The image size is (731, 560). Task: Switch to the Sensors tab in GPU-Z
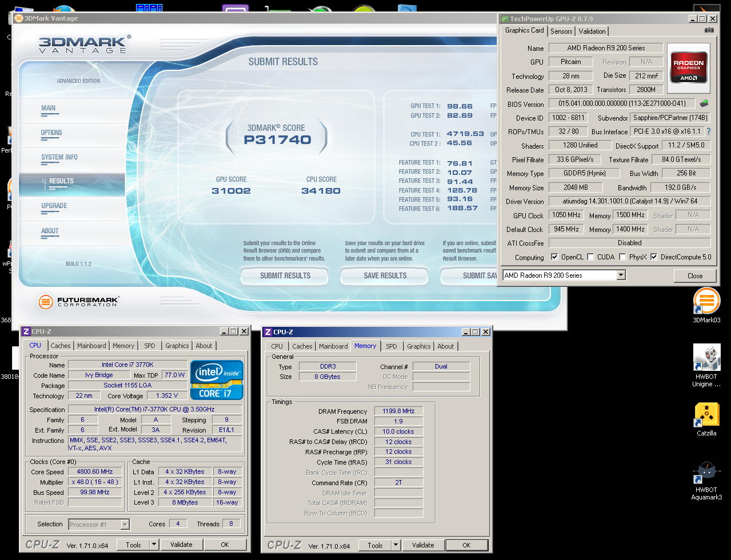coord(561,31)
